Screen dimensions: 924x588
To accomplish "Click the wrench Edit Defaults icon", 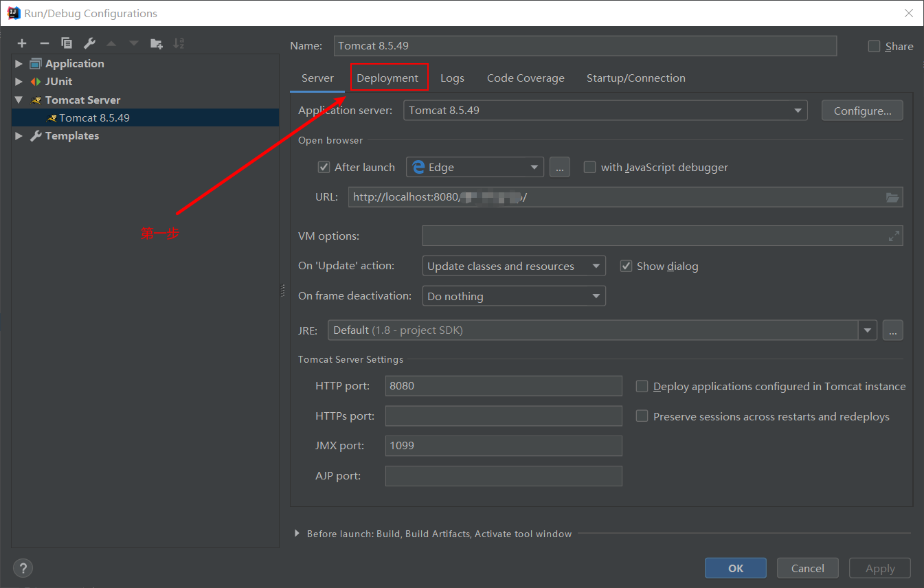I will pyautogui.click(x=89, y=43).
